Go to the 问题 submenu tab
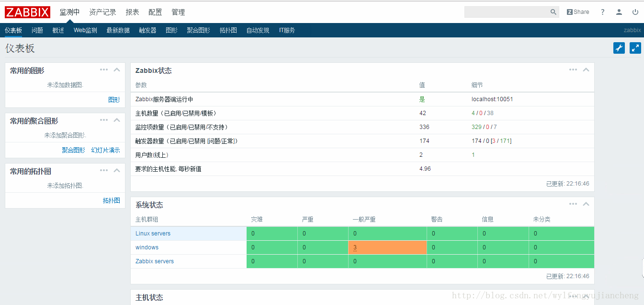 tap(37, 30)
